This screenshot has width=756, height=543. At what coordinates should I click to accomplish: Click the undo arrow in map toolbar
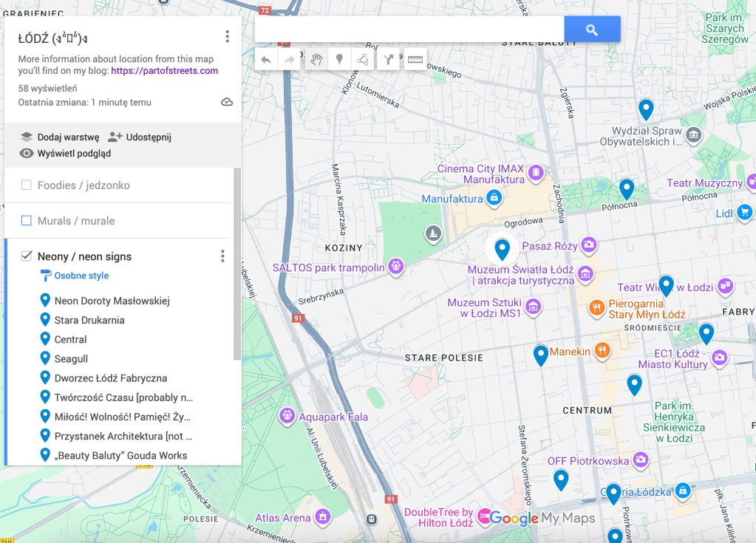[x=266, y=60]
